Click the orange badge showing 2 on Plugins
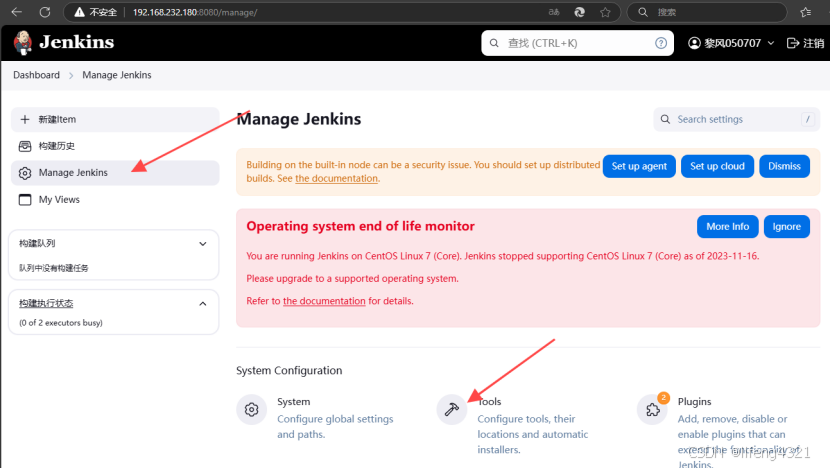This screenshot has width=831, height=468. tap(663, 397)
